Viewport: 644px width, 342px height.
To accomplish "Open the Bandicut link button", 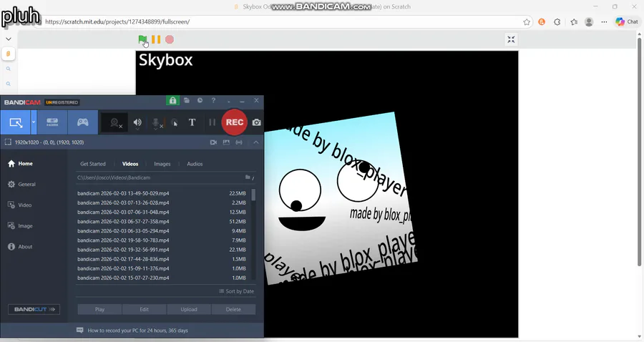I will [x=34, y=309].
